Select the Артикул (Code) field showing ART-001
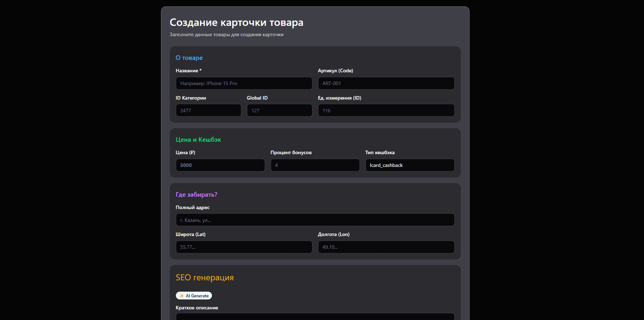This screenshot has width=644, height=320. pyautogui.click(x=386, y=83)
